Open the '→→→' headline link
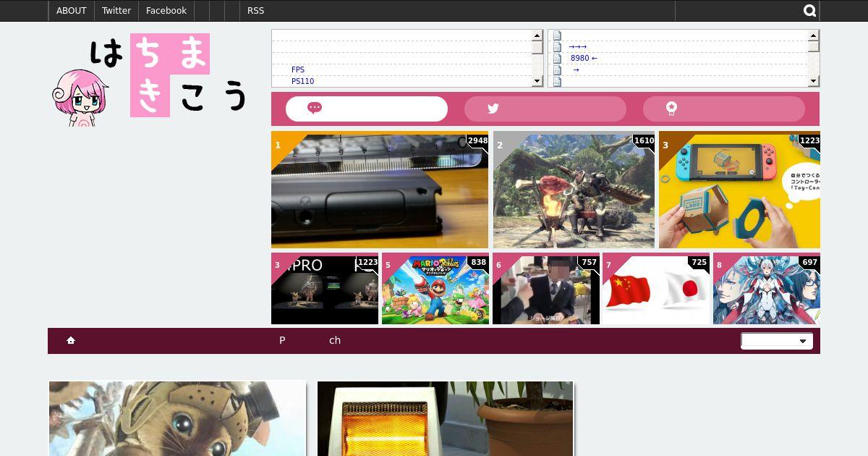Screen dimensions: 868x456 click(x=577, y=46)
